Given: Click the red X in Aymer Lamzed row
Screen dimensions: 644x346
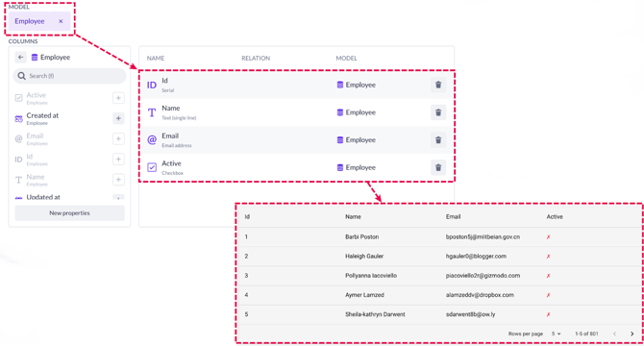Looking at the screenshot, I should tap(548, 295).
